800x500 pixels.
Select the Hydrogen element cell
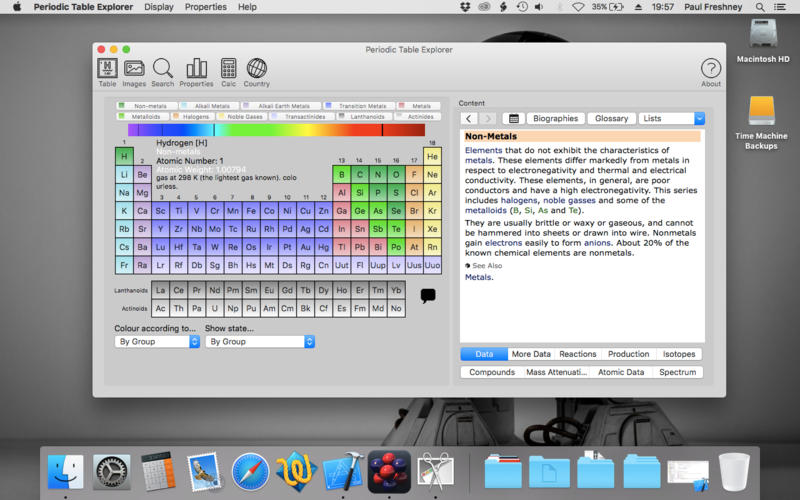point(124,157)
